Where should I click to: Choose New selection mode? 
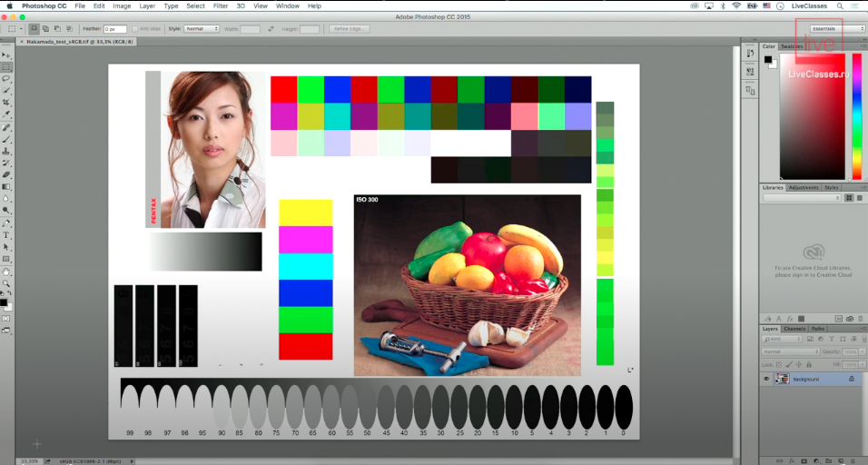[x=34, y=29]
